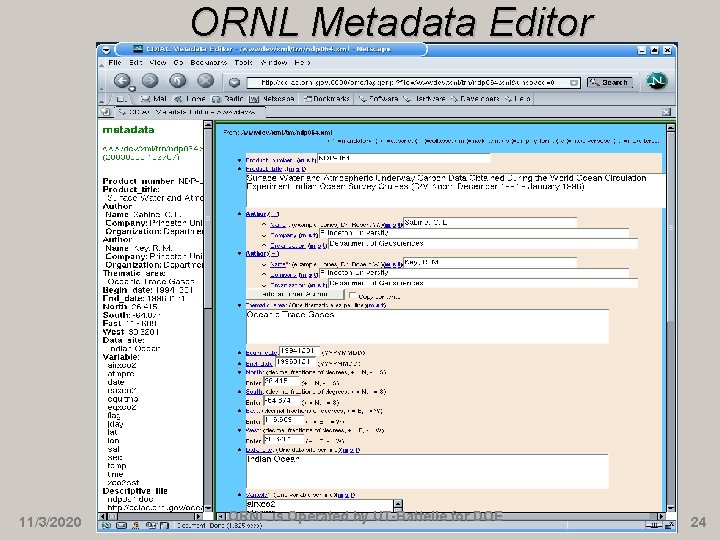
Task: Click the Instant Messenger status bar icon
Action: tap(136, 525)
